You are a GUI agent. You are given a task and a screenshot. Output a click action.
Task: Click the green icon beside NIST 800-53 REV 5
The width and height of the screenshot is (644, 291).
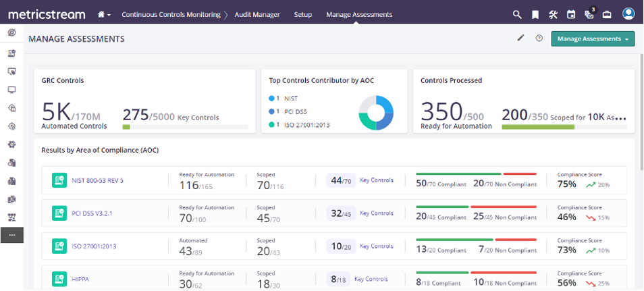click(x=59, y=180)
